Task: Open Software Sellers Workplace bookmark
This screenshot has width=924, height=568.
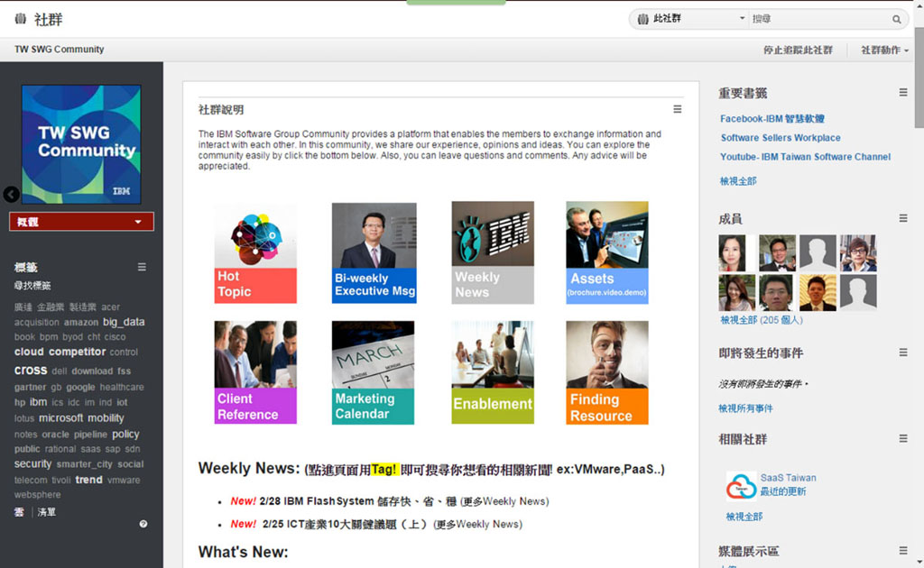Action: 781,138
